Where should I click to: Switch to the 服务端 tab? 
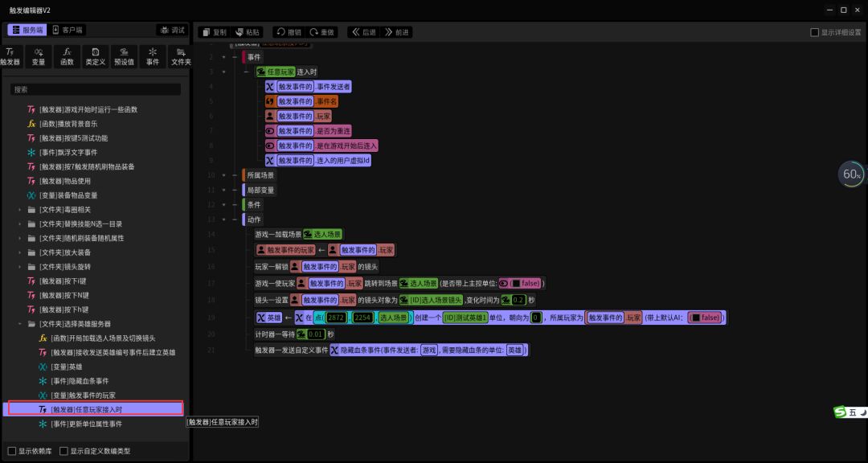[26, 30]
